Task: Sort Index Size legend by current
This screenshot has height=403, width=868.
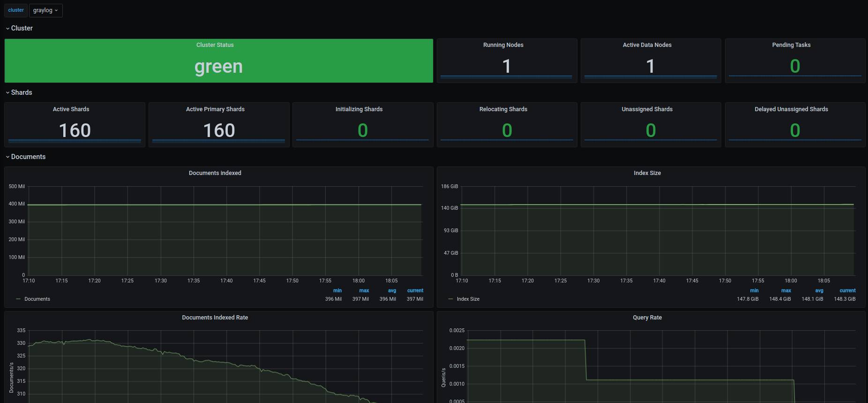Action: (x=847, y=290)
